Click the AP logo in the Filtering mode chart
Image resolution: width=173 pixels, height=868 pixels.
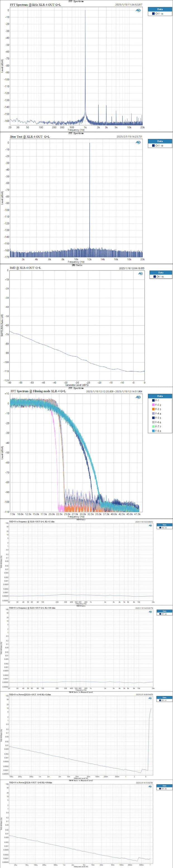[138, 397]
